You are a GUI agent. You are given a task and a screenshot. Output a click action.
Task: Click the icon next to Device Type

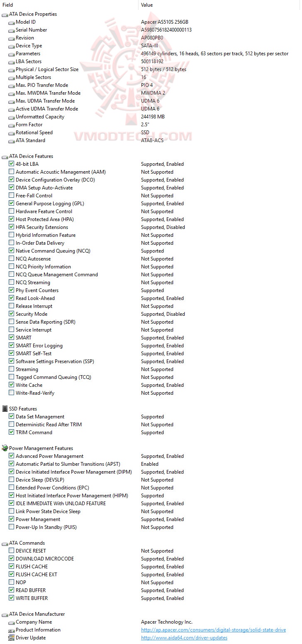pyautogui.click(x=12, y=46)
